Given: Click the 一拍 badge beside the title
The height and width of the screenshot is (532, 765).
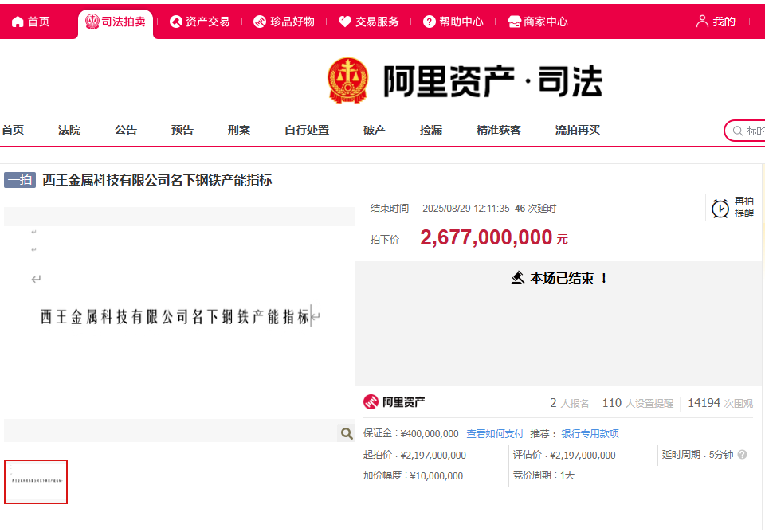Looking at the screenshot, I should [x=20, y=180].
